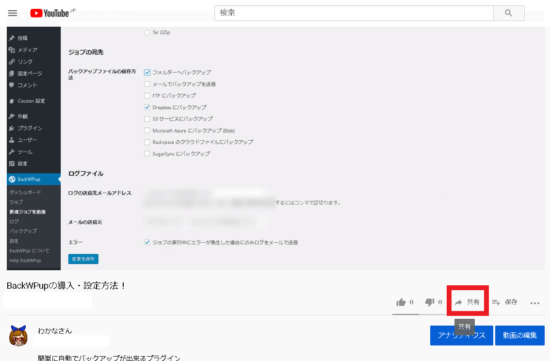Open ダッシュボード under BackWPup
This screenshot has height=361, width=550.
pos(25,192)
